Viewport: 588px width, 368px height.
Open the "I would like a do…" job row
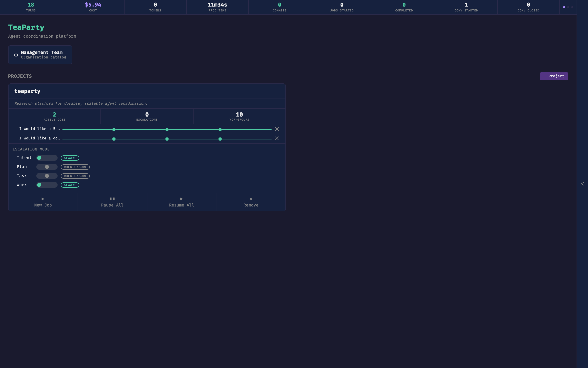[x=147, y=138]
